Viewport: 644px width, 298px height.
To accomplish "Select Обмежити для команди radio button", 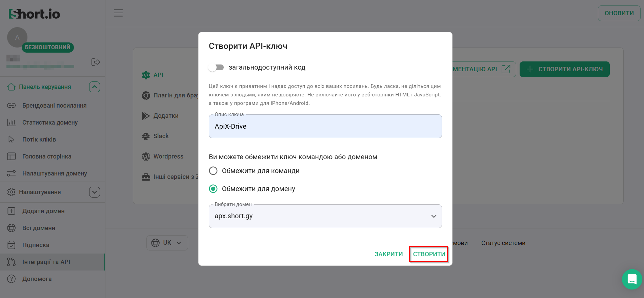I will [213, 171].
